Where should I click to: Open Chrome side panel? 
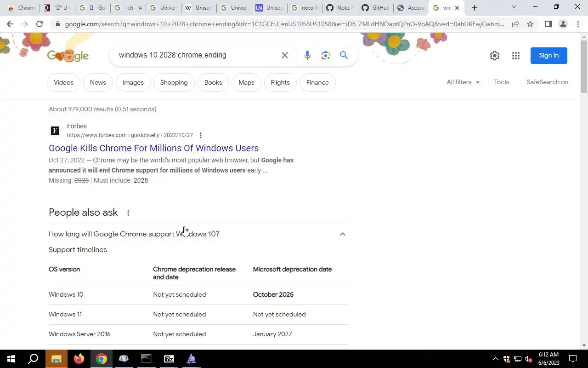(548, 24)
